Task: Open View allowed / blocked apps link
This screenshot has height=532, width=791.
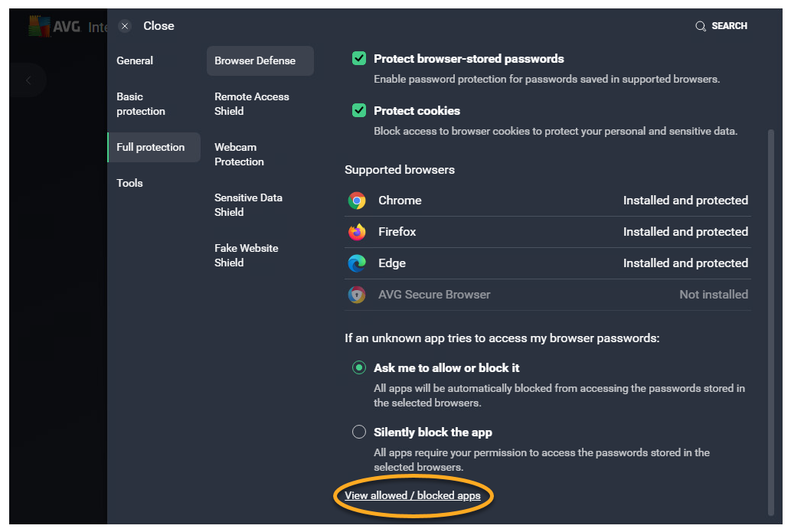Action: (413, 496)
